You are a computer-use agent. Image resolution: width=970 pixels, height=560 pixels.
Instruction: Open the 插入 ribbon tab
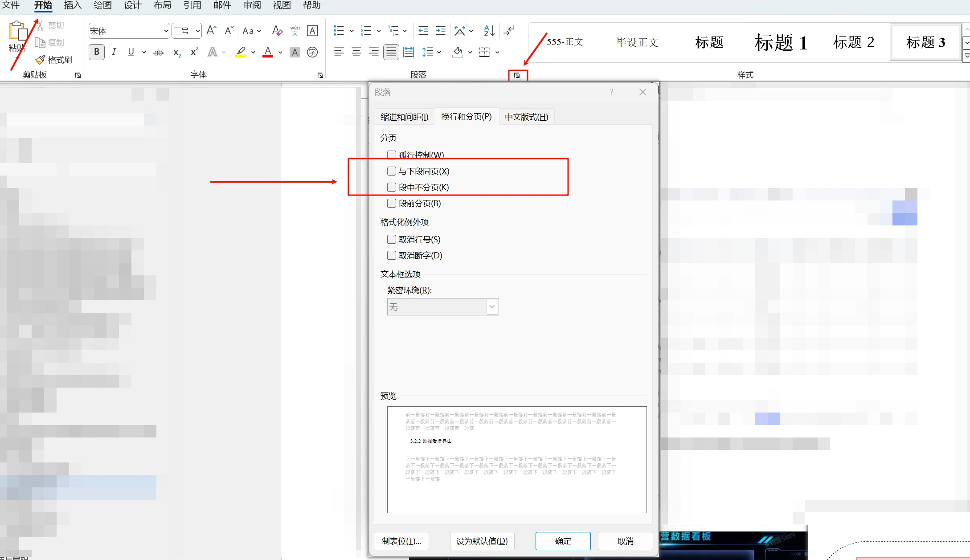[73, 5]
